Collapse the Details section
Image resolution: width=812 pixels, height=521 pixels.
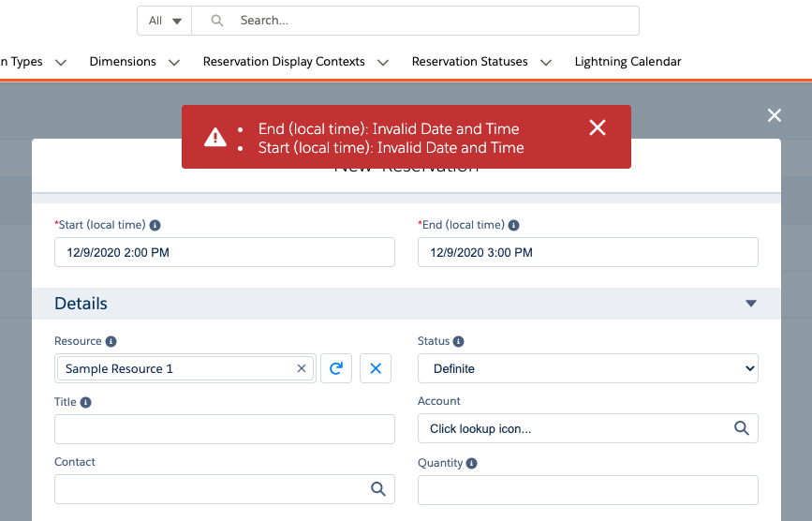[x=749, y=304]
